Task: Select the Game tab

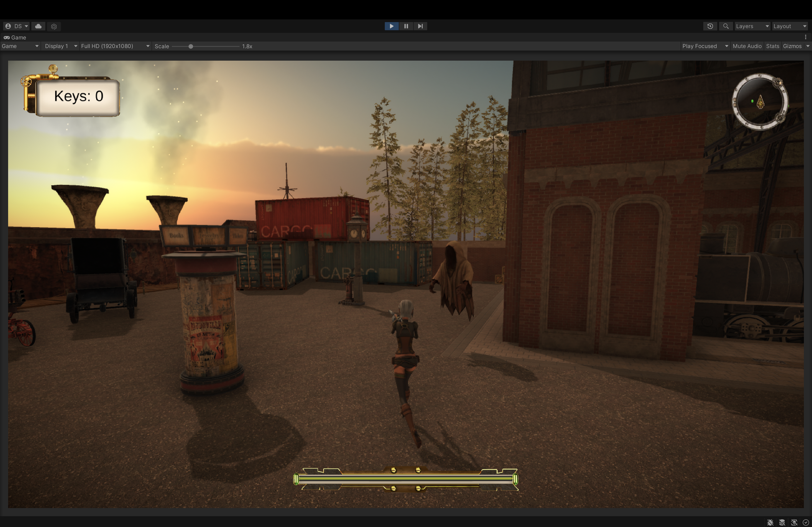Action: tap(15, 37)
